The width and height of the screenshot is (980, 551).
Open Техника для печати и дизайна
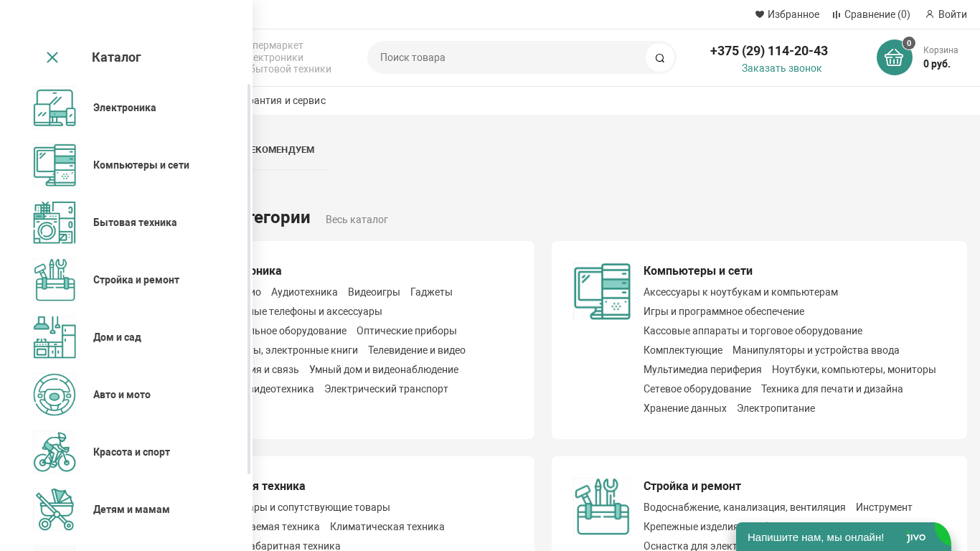(832, 389)
